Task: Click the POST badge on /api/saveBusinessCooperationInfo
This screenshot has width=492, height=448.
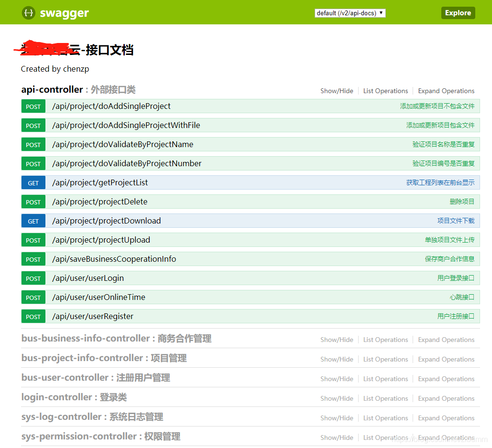Action: pyautogui.click(x=33, y=259)
